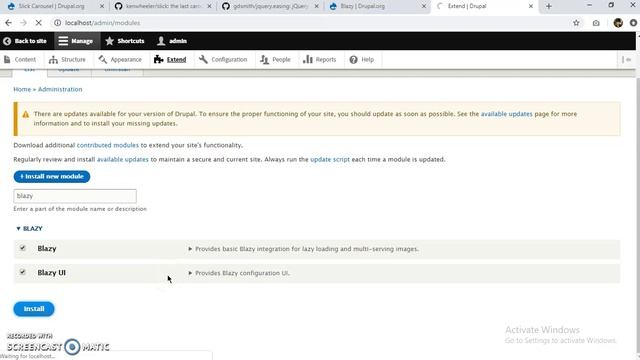The width and height of the screenshot is (640, 360).
Task: Stop page loading with the X icon
Action: click(x=38, y=23)
